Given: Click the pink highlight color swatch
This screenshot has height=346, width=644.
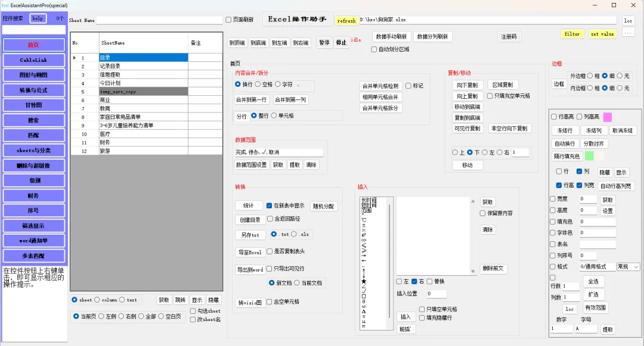Looking at the screenshot, I should click(608, 117).
